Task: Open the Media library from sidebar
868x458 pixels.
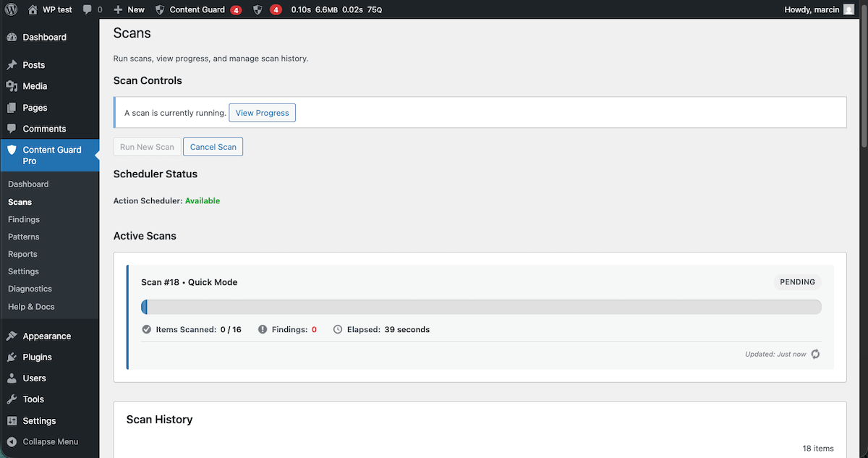Action: pos(34,85)
